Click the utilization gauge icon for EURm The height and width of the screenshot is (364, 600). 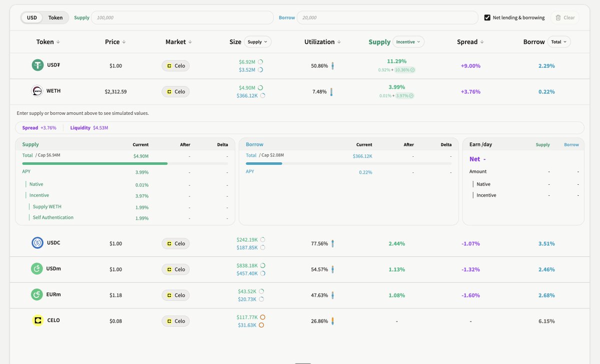click(x=332, y=295)
